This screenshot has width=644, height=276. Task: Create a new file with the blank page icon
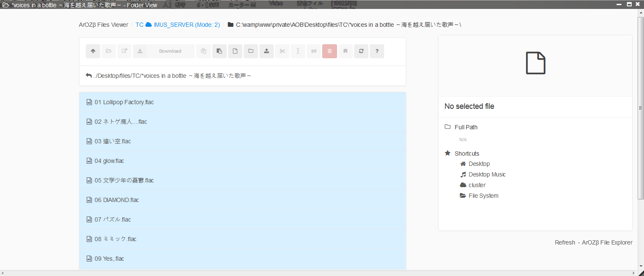(235, 51)
